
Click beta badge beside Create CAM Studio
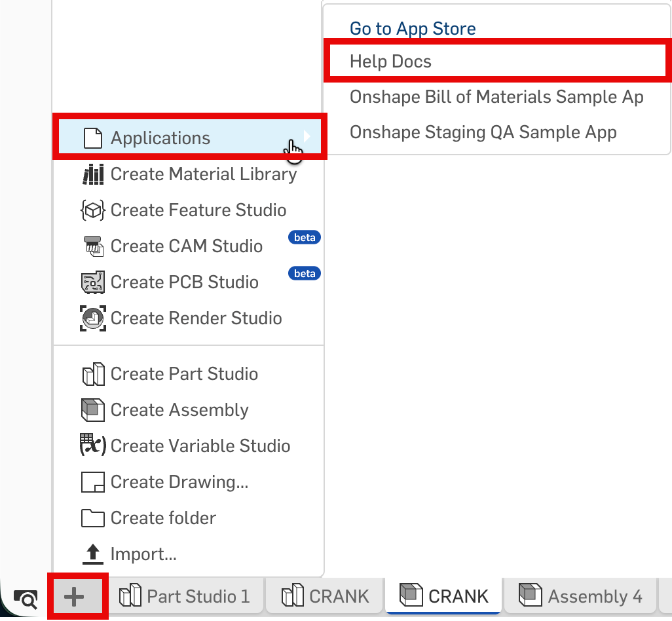[305, 237]
